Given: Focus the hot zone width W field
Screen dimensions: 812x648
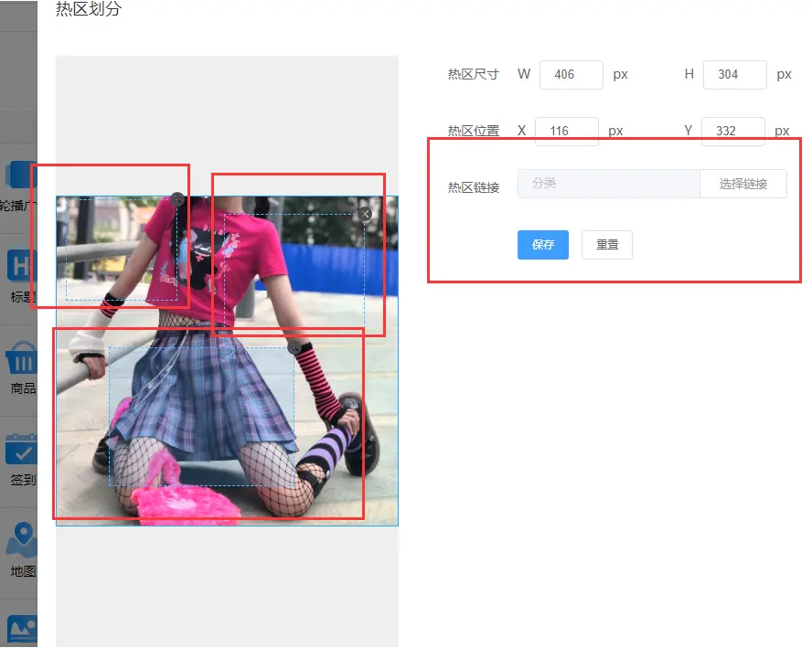Looking at the screenshot, I should pos(571,75).
